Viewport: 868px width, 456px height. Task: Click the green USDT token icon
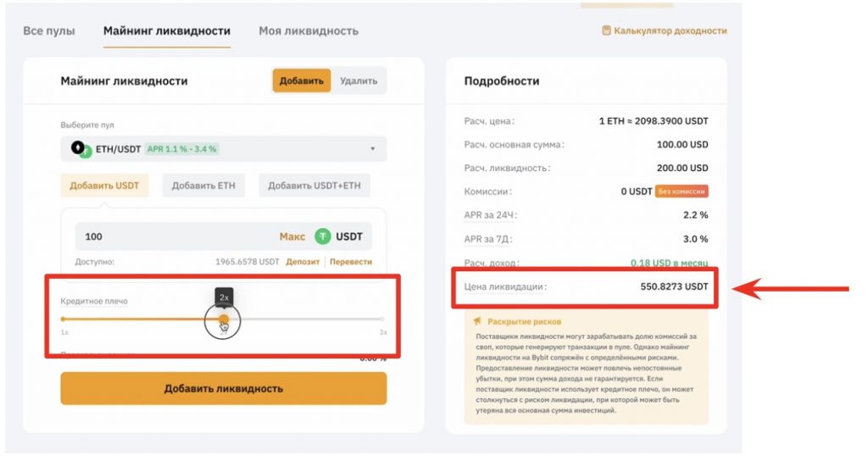tap(323, 236)
